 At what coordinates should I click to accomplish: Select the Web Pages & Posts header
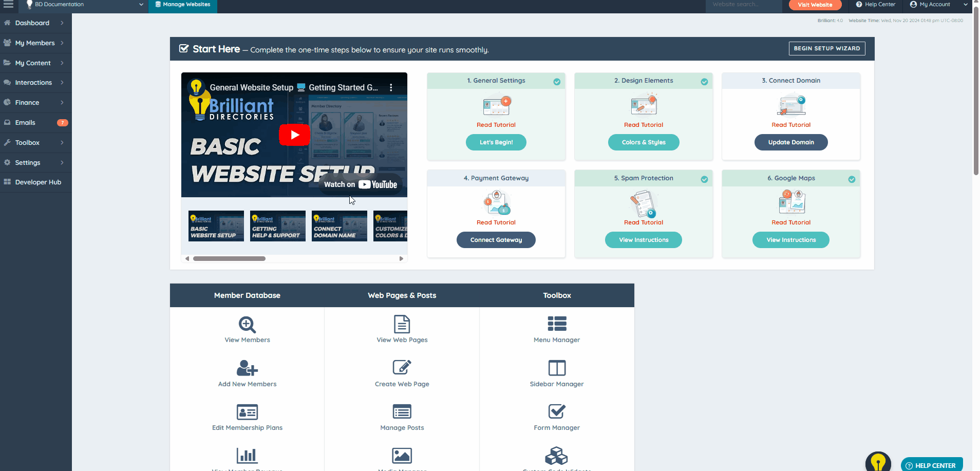[x=402, y=295]
